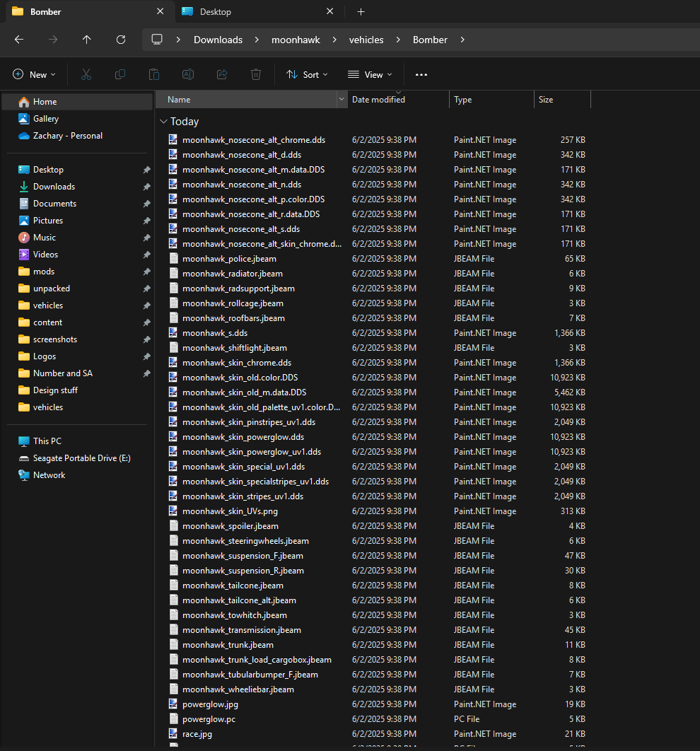Click the Cut scissors icon

pos(86,74)
